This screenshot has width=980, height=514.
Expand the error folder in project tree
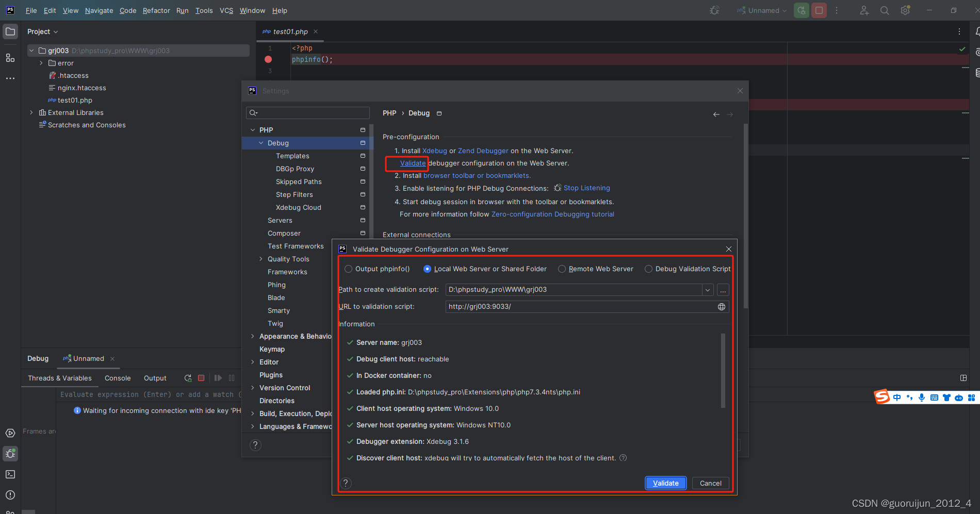(x=41, y=63)
